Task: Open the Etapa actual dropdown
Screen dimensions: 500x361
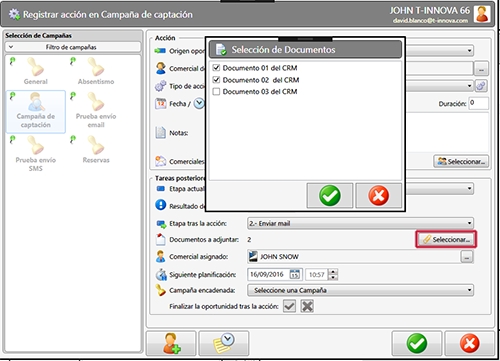Action: (469, 189)
